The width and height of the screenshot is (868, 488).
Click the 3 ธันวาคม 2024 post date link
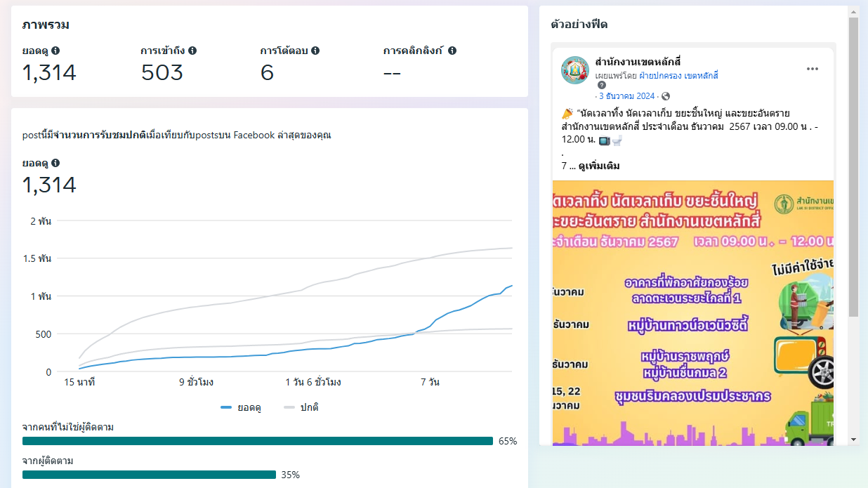click(626, 96)
